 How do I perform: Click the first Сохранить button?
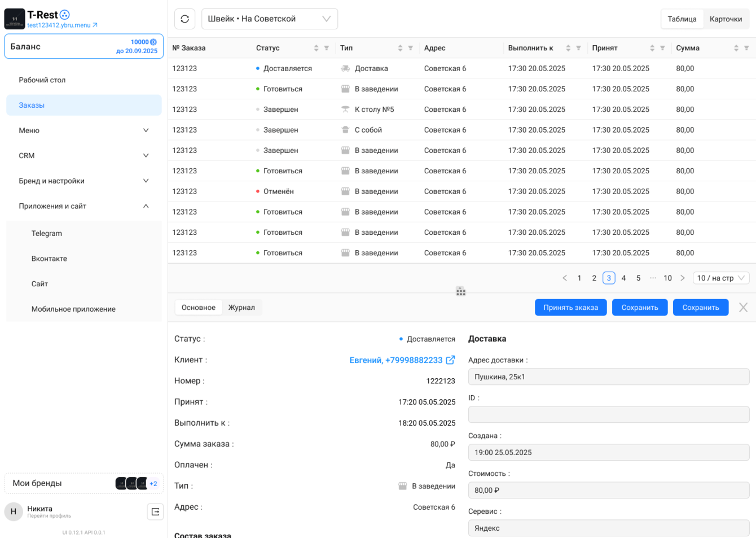(640, 307)
